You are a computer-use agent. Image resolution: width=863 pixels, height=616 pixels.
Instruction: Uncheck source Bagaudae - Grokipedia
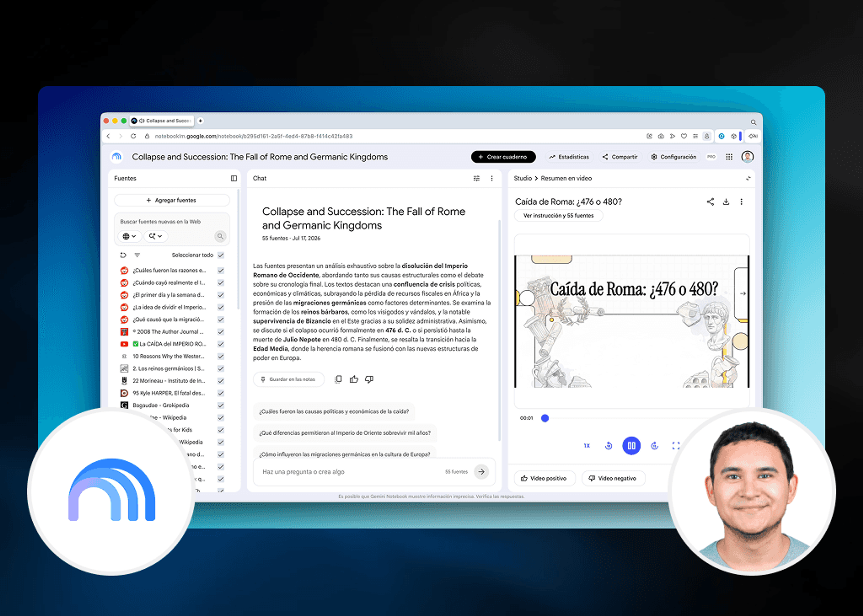pos(221,405)
